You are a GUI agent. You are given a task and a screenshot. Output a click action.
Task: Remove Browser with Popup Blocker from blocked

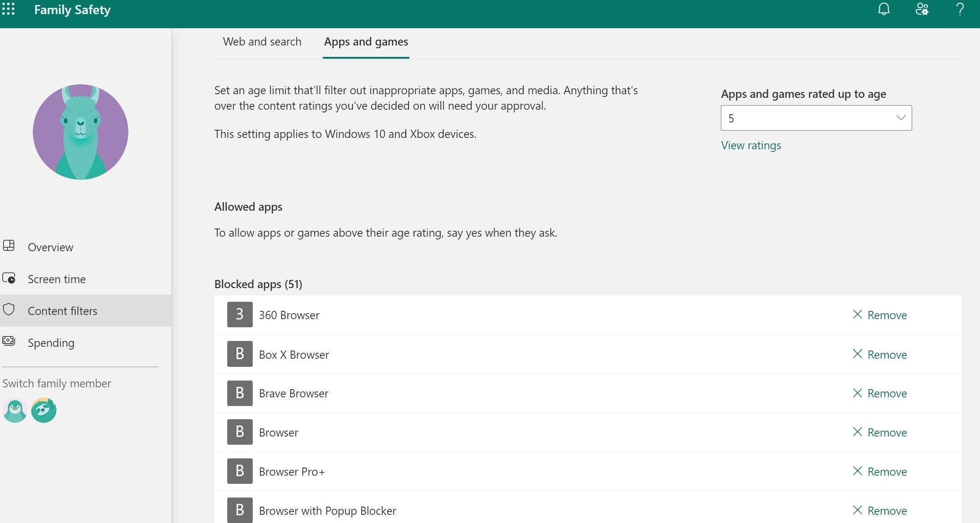click(x=880, y=511)
